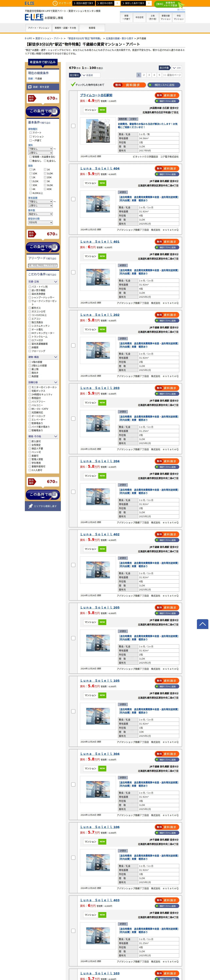
Task: Add プライムコート白石駅前 to 検討リスト
Action: click(x=167, y=101)
